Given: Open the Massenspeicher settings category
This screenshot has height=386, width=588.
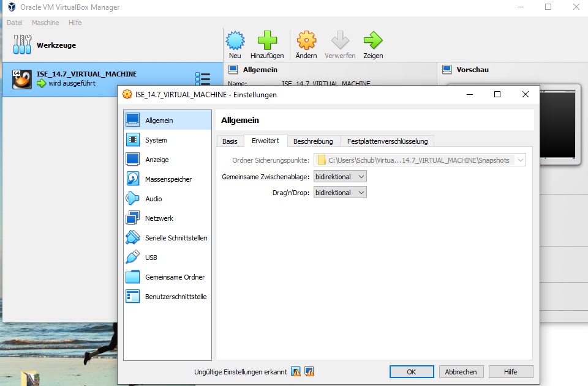Looking at the screenshot, I should pos(168,179).
